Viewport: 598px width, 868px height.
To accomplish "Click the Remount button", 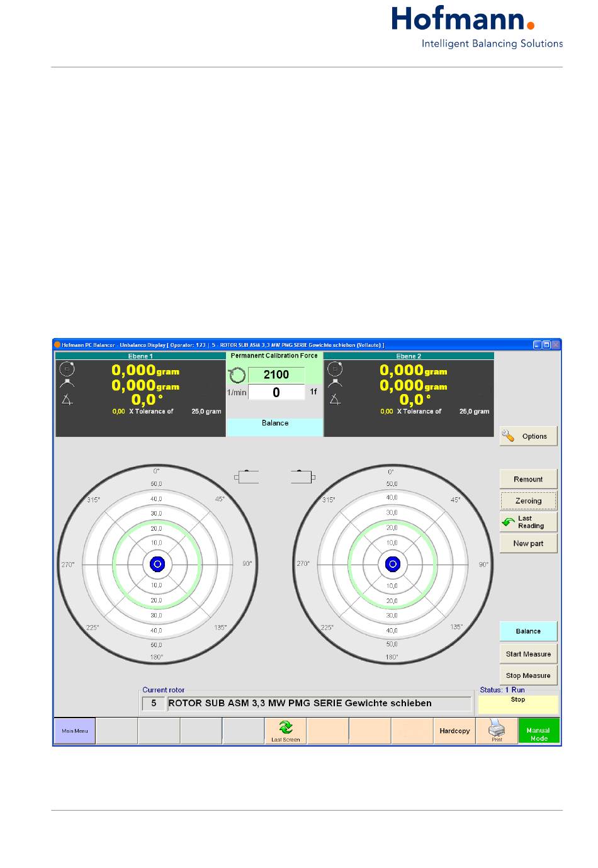I will 528,479.
